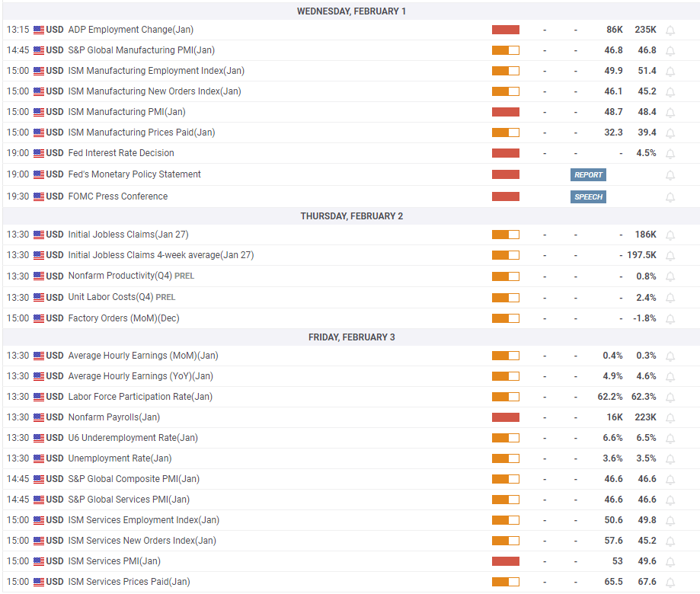Open Nonfarm Payrolls(Jan) event details
The width and height of the screenshot is (700, 594).
tap(113, 417)
